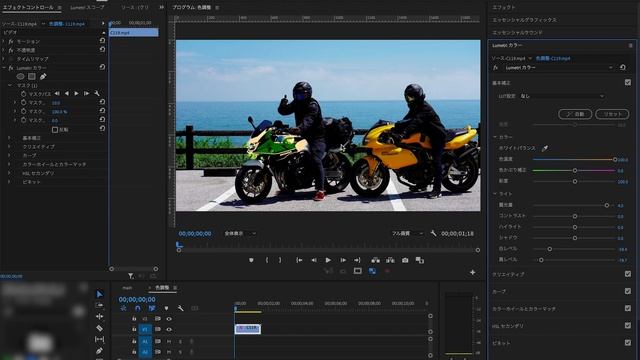Open mask tracking options wrench
Viewport: 640px width, 360px height.
(x=97, y=93)
